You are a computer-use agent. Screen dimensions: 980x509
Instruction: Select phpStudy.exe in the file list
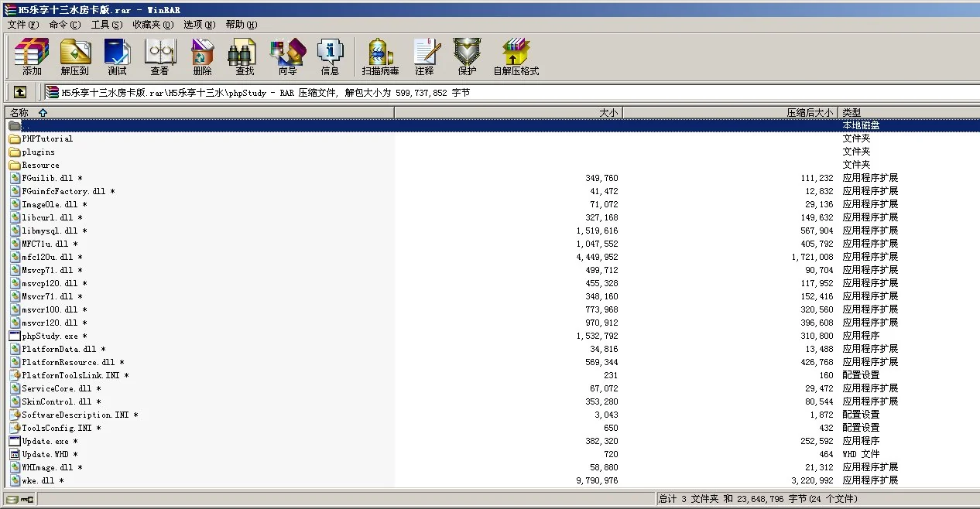(x=50, y=336)
